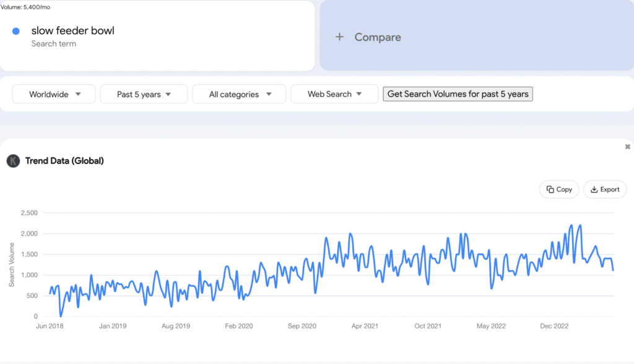
Task: Click the plus icon beside Compare
Action: click(x=339, y=37)
